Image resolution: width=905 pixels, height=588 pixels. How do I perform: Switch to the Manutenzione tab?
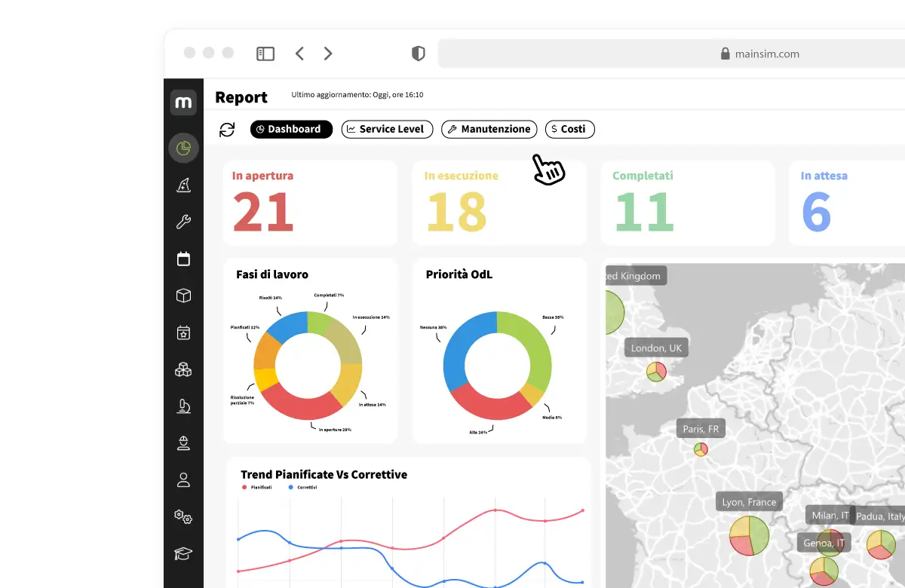pos(489,129)
